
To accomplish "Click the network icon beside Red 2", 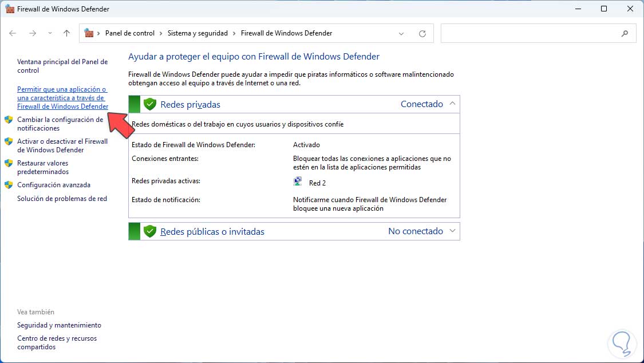I will click(298, 182).
